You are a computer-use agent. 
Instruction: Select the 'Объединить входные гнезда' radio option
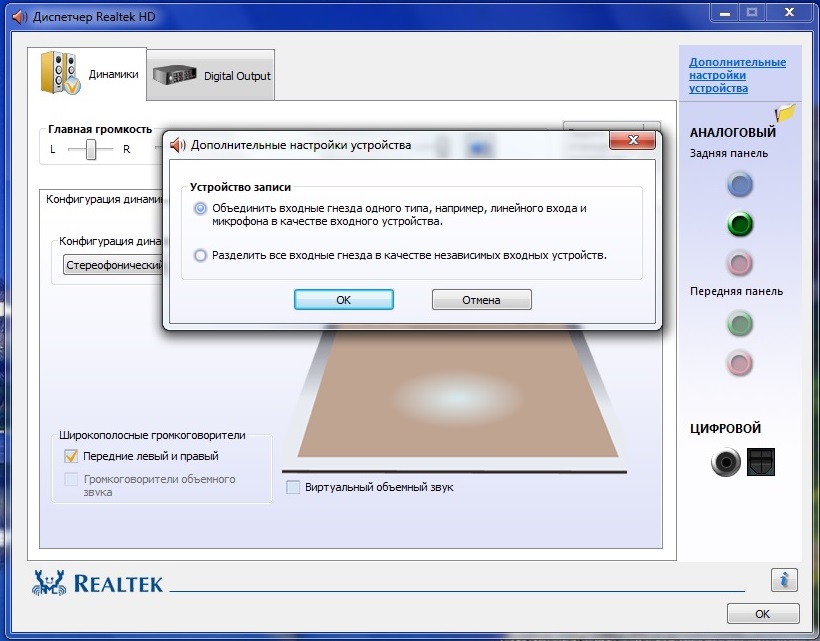pos(201,209)
